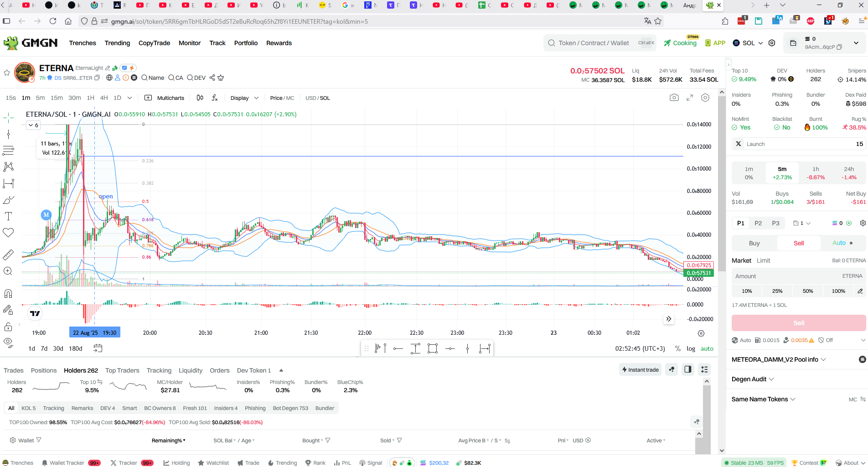Open more timeframe intervals dropdown
868x467 pixels.
tap(129, 98)
